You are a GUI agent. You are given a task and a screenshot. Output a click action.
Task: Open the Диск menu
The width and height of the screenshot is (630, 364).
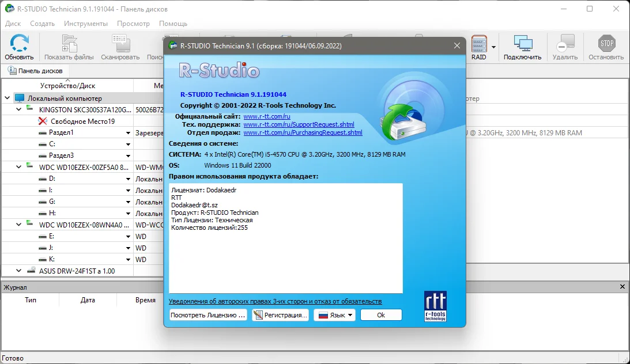click(13, 24)
